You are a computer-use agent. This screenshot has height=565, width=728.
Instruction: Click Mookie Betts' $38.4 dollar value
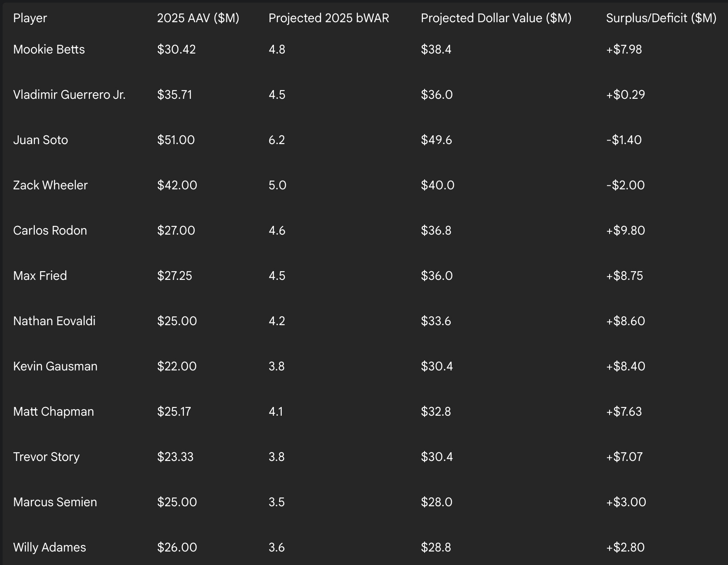coord(436,50)
